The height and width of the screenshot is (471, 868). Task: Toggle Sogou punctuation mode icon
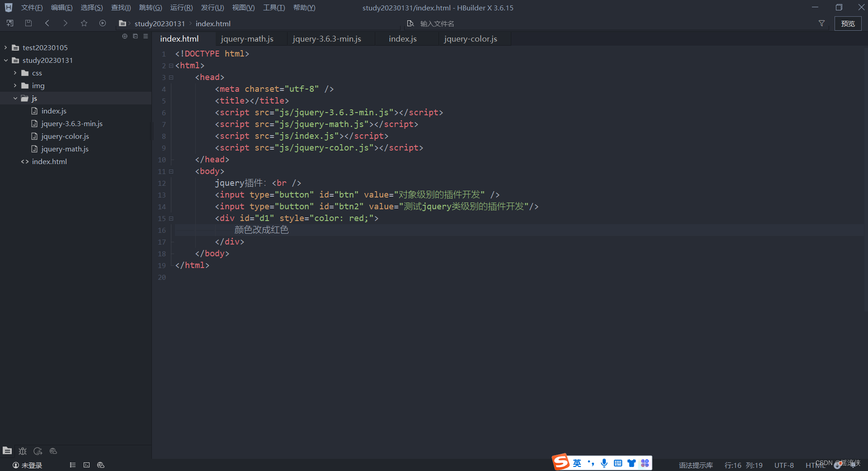click(591, 463)
